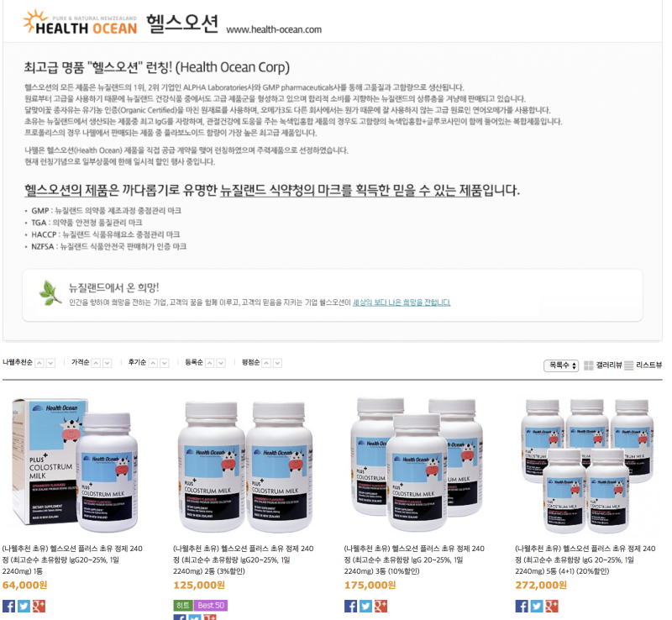672x620 pixels.
Task: Switch to gallery view (갤러리뷰) icon
Action: pos(589,365)
